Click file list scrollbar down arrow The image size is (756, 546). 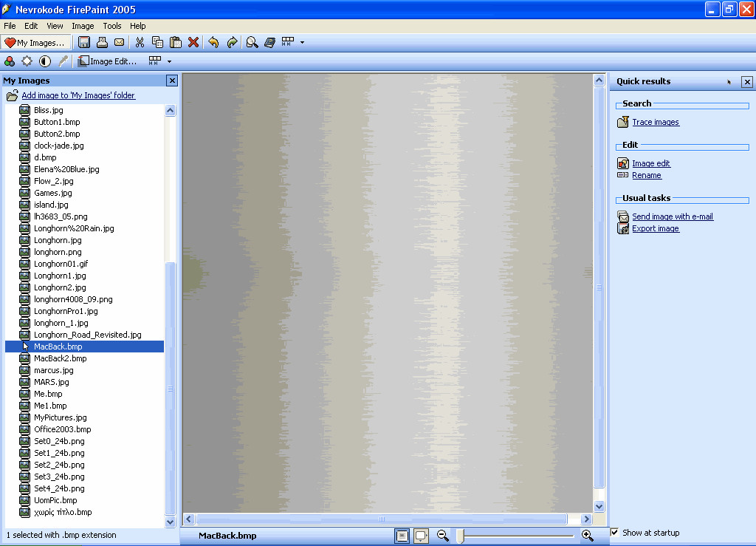click(170, 522)
